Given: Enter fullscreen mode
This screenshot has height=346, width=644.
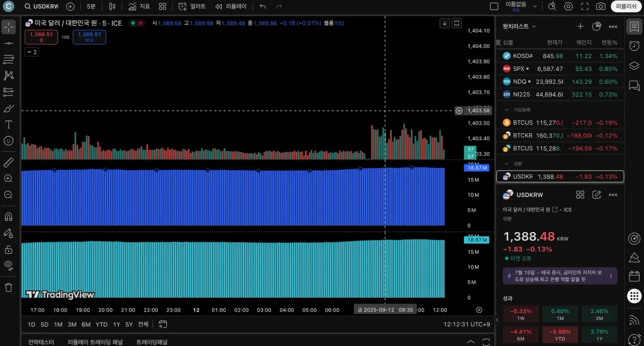Looking at the screenshot, I should [585, 6].
